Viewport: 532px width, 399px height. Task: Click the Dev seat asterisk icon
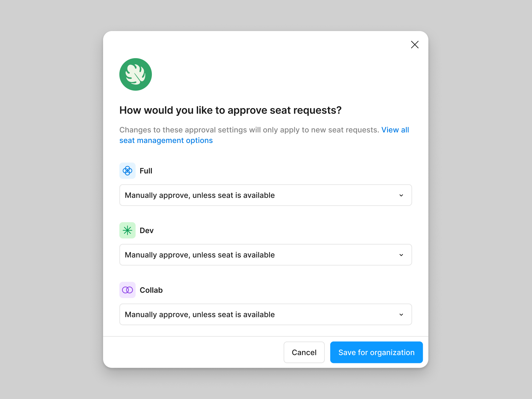127,230
